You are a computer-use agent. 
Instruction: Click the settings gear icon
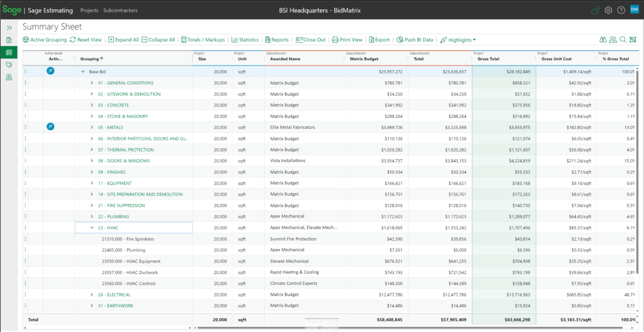608,10
